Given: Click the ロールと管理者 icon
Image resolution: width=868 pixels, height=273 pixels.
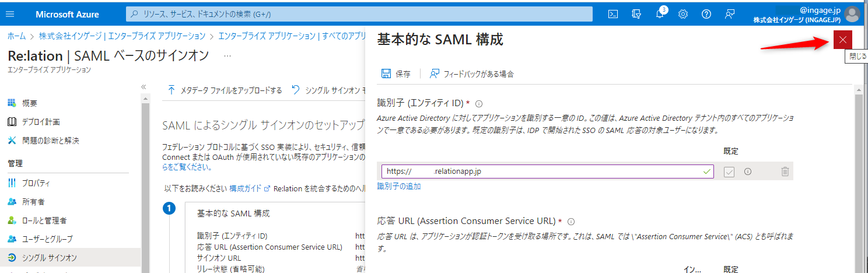Looking at the screenshot, I should tap(12, 220).
